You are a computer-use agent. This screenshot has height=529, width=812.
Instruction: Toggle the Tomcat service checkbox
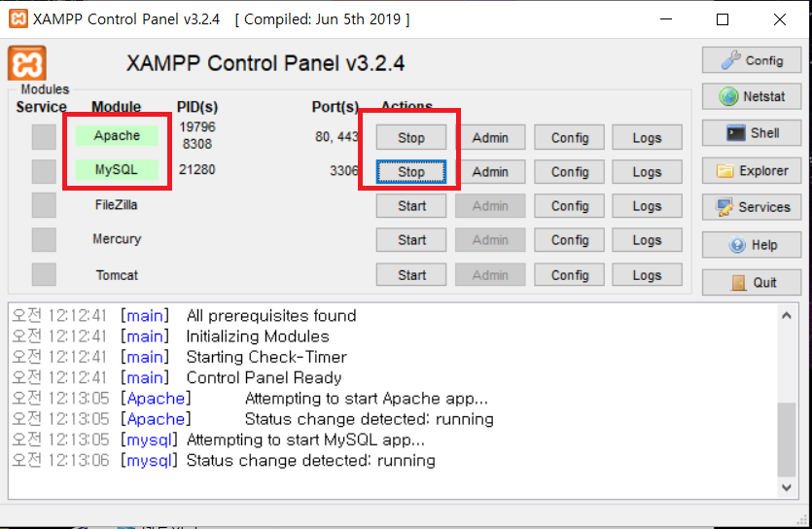tap(44, 274)
